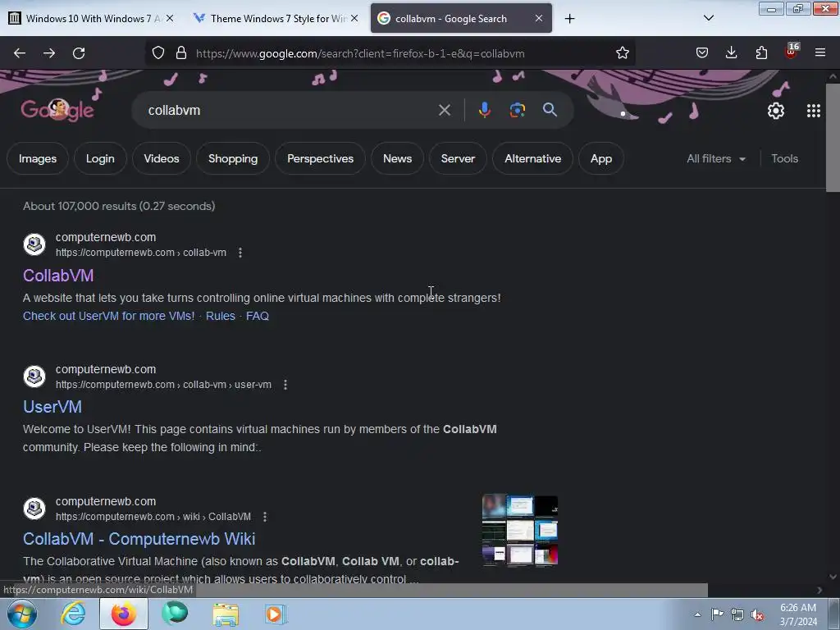This screenshot has width=840, height=630.
Task: Open the Firefox downloads panel
Action: coord(731,53)
